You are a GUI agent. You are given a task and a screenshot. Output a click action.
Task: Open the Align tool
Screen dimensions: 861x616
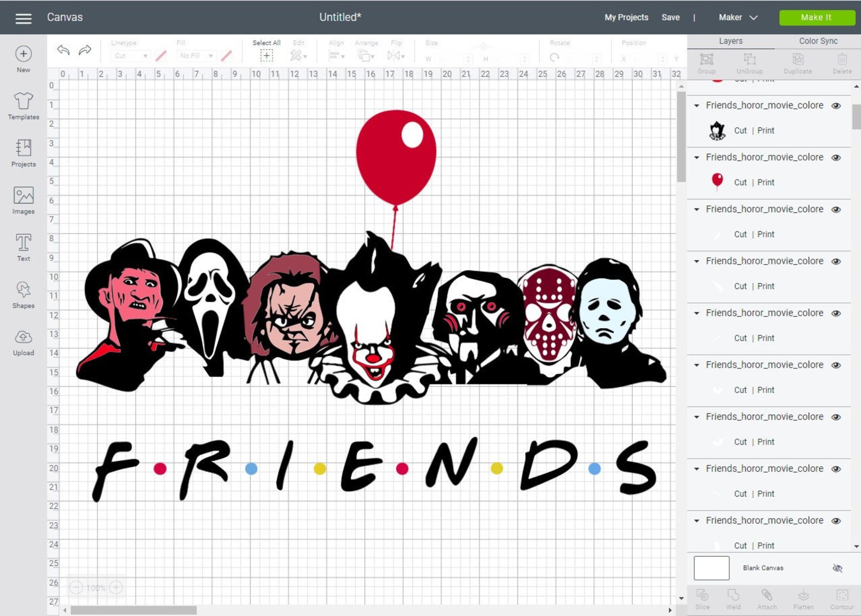click(x=336, y=55)
